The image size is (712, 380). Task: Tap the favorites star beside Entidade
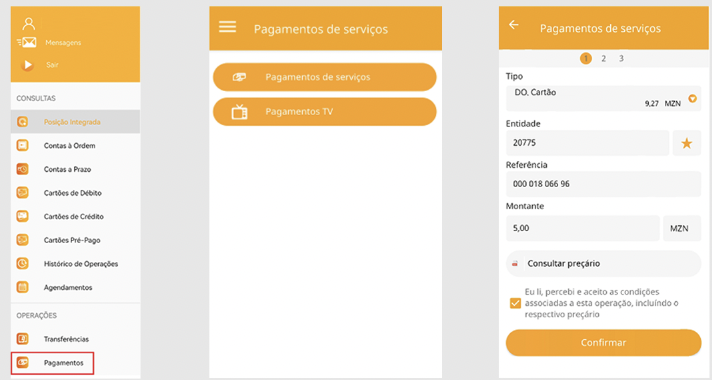[687, 143]
